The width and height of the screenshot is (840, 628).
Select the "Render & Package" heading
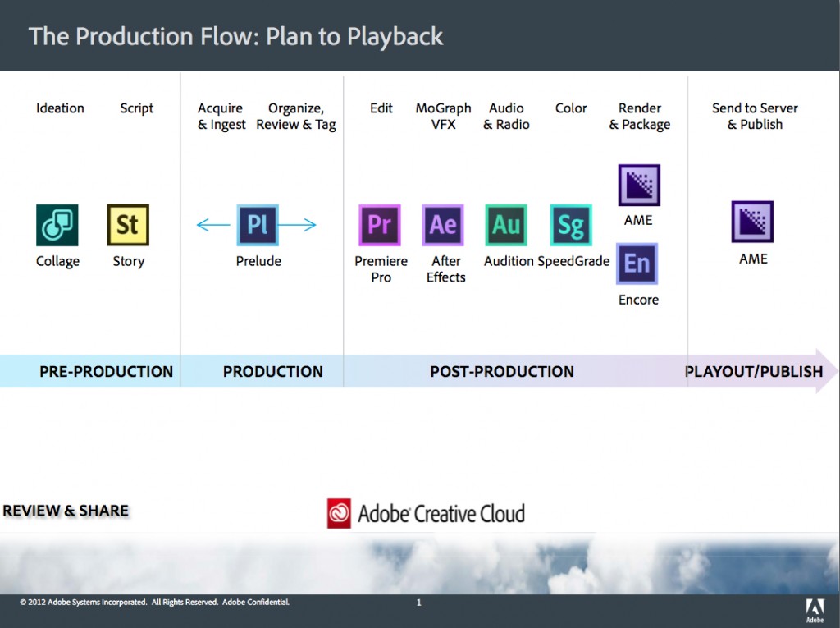[640, 117]
